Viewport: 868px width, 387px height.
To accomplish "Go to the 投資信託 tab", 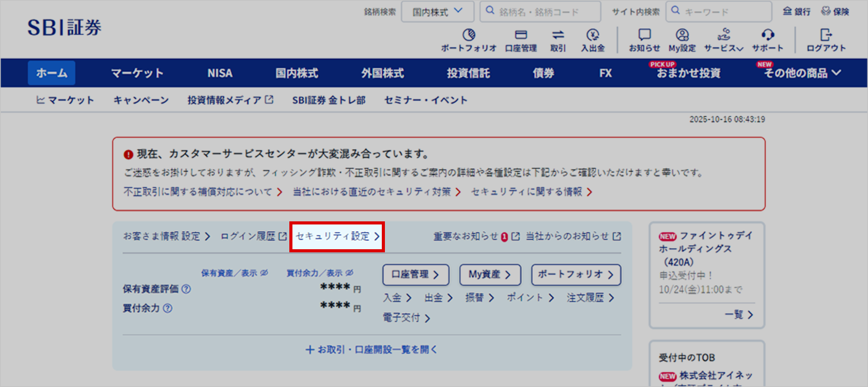I will click(468, 73).
